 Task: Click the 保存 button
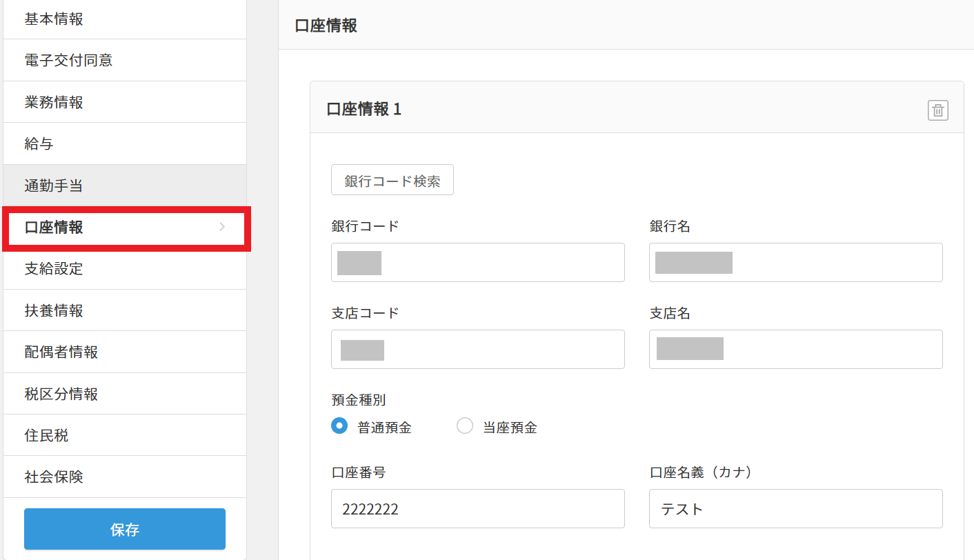click(x=124, y=528)
